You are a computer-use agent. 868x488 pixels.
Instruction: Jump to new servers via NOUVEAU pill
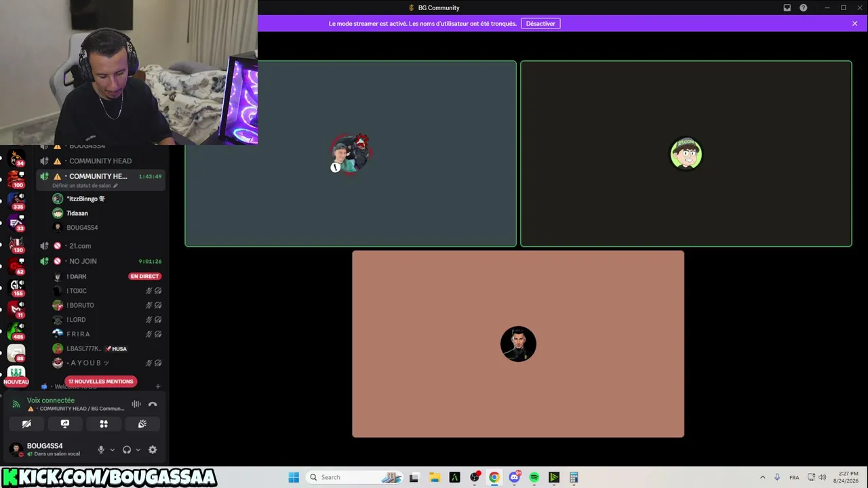16,382
